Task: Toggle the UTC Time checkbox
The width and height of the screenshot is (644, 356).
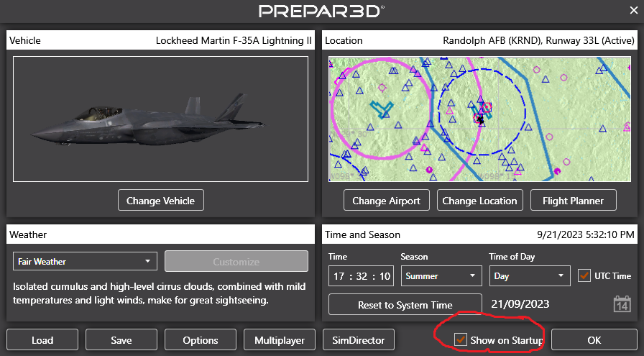Action: coord(584,275)
